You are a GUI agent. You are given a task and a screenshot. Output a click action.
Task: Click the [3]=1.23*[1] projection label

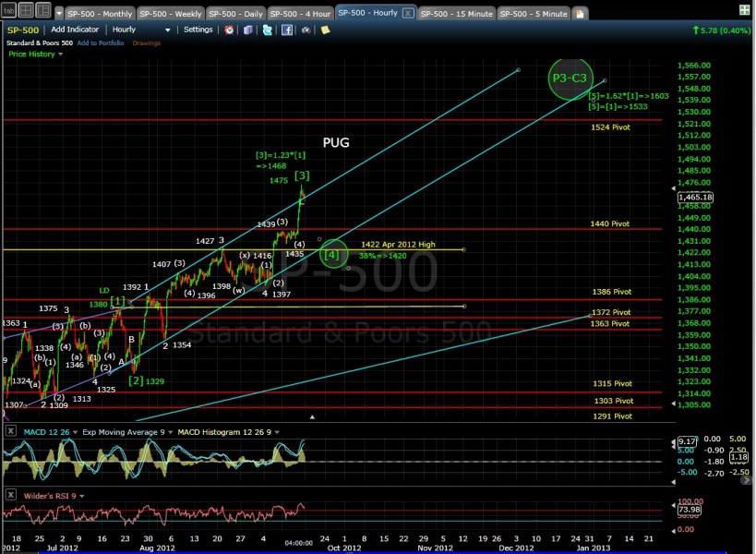pos(280,160)
